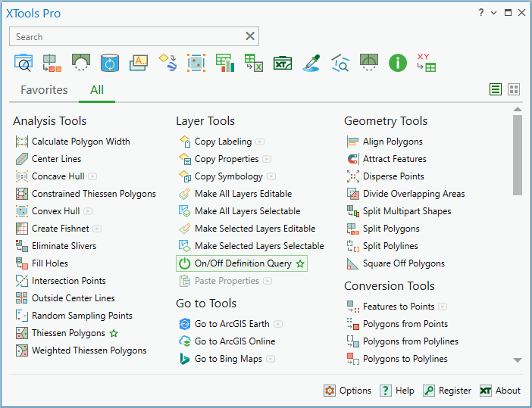Open Weighted Thiessen Polygons tool
This screenshot has height=408, width=532.
pos(81,350)
